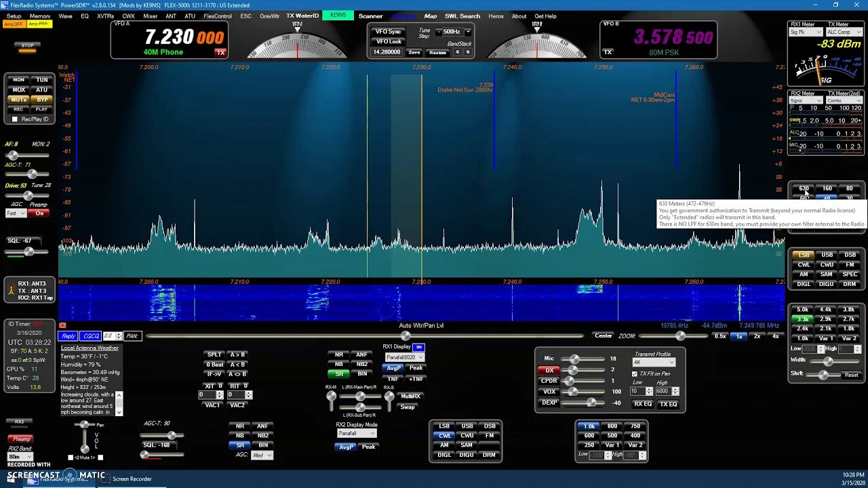The height and width of the screenshot is (488, 868).
Task: Copy VFO A to B
Action: [237, 354]
